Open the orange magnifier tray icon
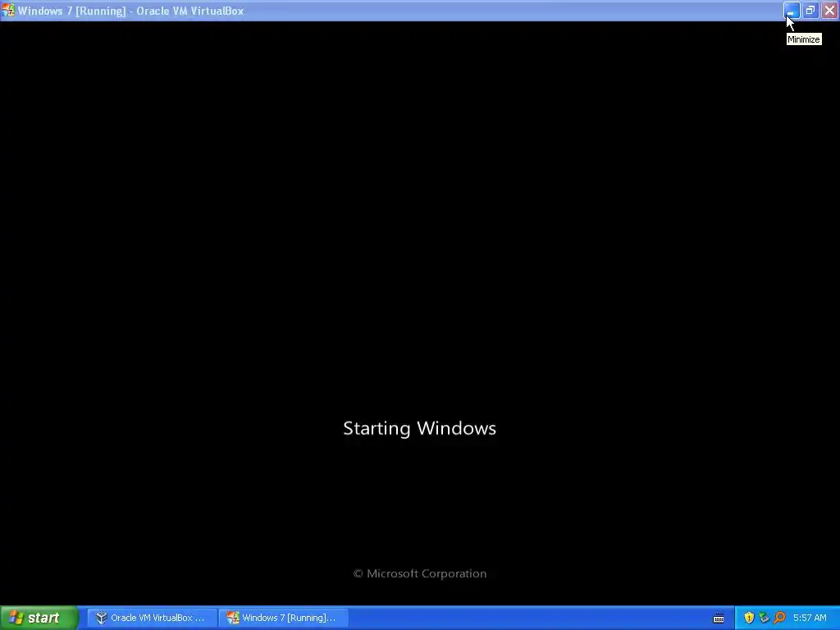This screenshot has height=630, width=840. (x=779, y=618)
